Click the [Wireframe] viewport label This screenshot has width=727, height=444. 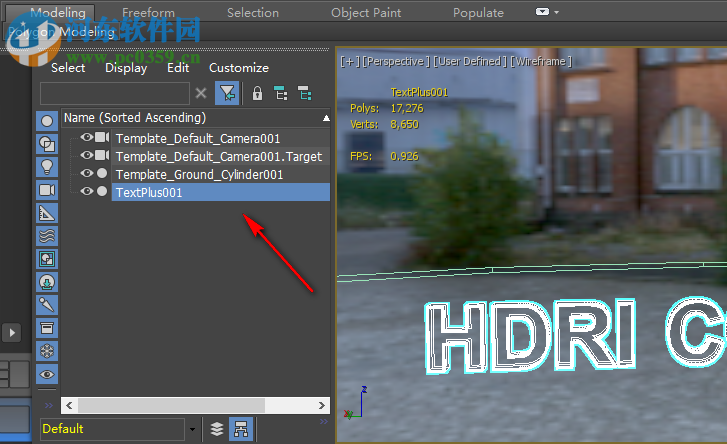pos(541,61)
